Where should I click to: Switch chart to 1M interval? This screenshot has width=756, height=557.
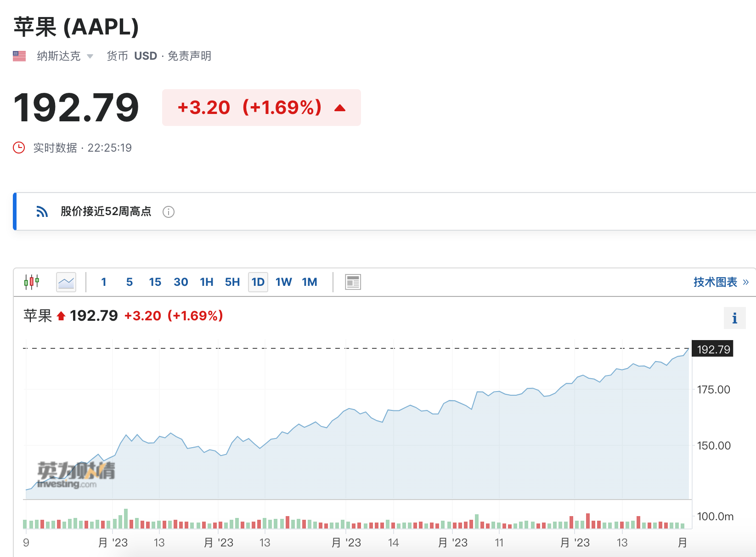coord(310,282)
